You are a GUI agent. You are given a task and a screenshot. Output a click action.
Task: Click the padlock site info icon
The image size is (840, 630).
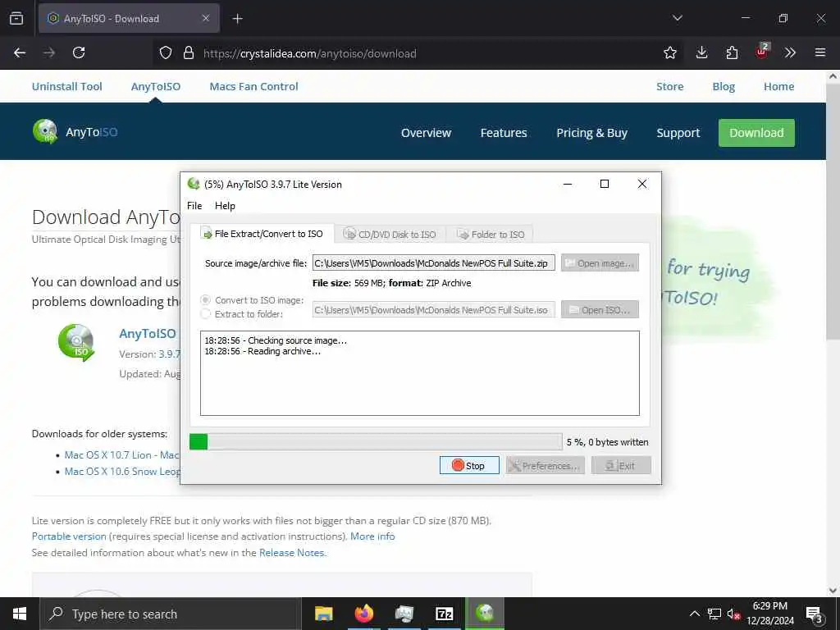(x=188, y=52)
